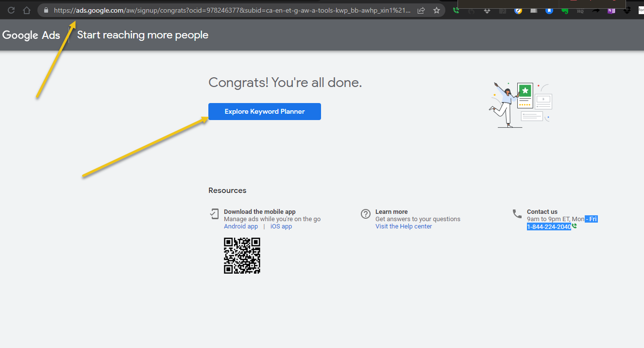Click the mobile app QR code
Viewport: 644px width, 348px height.
[242, 256]
